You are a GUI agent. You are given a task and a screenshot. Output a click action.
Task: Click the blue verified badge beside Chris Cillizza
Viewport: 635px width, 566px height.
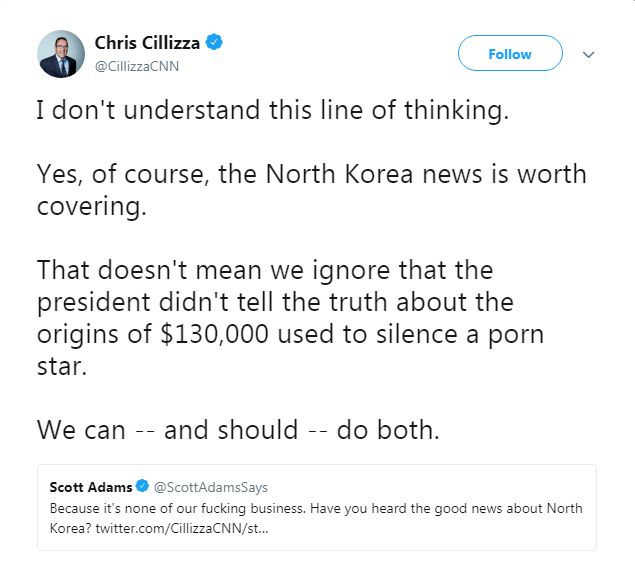214,42
